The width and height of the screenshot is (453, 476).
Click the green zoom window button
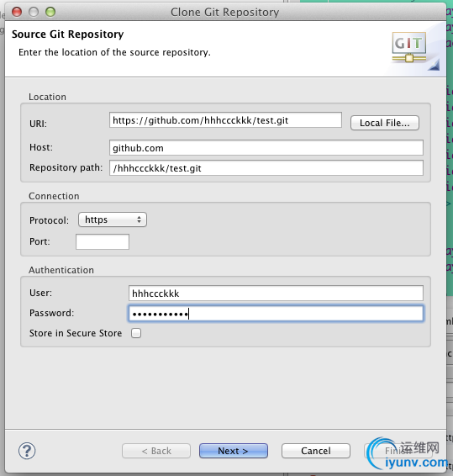pyautogui.click(x=50, y=12)
